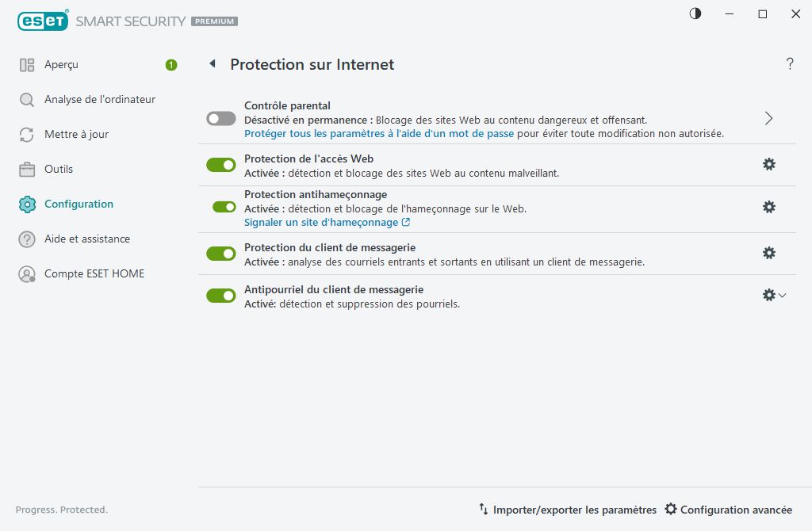Open settings gear for Protection du client de messagerie
The height and width of the screenshot is (531, 812).
(768, 251)
